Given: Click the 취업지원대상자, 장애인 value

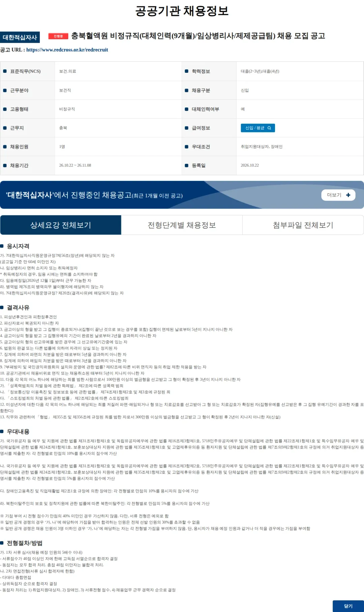Looking at the screenshot, I should tap(262, 147).
